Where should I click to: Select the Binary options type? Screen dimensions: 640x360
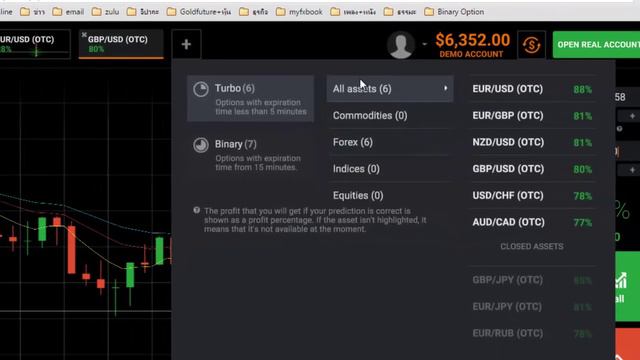point(250,155)
